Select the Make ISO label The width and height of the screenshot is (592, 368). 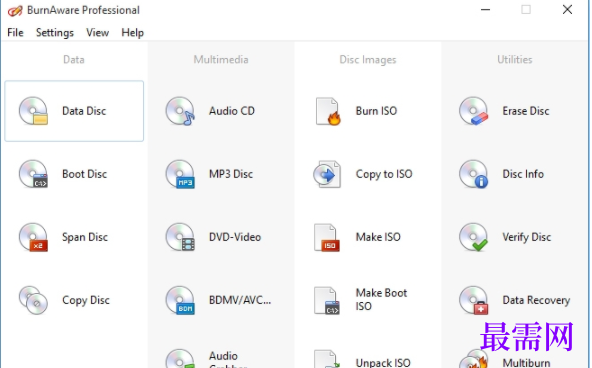click(378, 237)
